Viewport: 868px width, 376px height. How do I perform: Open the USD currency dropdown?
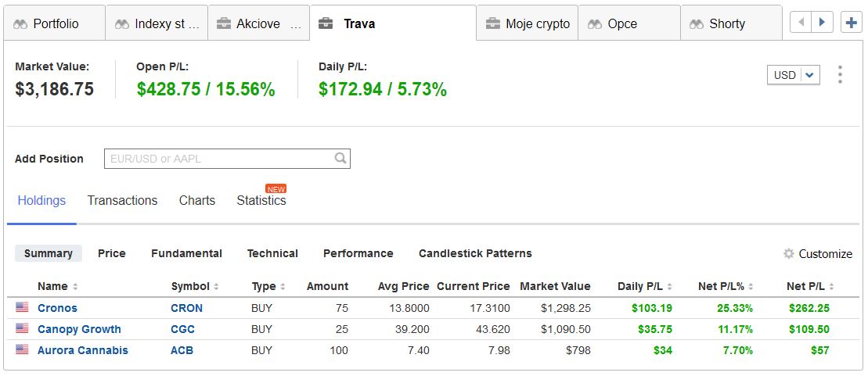794,75
